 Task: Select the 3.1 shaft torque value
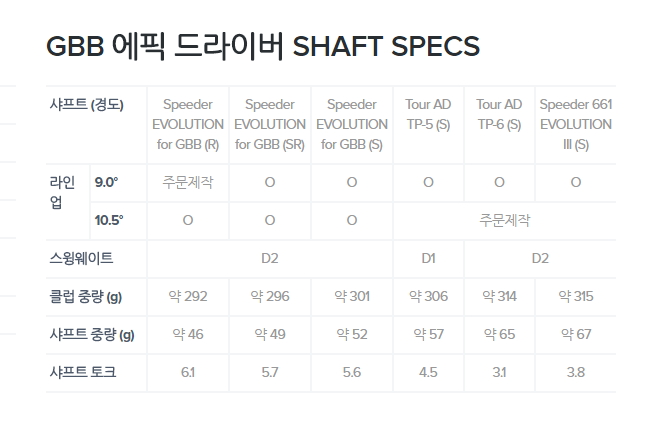(x=499, y=372)
